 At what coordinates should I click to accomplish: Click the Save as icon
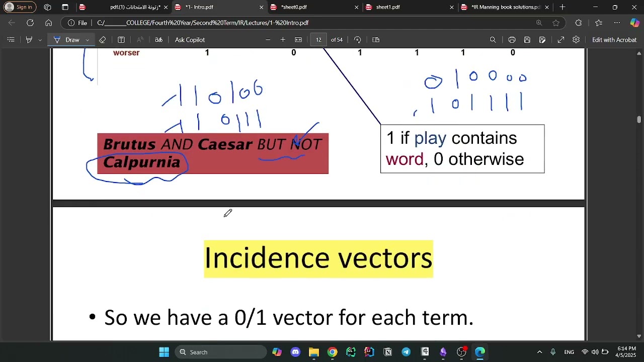pyautogui.click(x=542, y=40)
